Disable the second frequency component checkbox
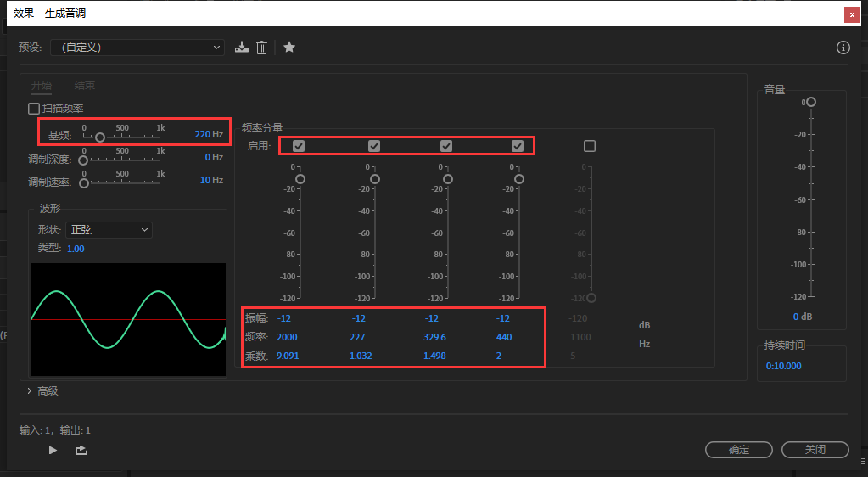Image resolution: width=868 pixels, height=477 pixels. [374, 146]
